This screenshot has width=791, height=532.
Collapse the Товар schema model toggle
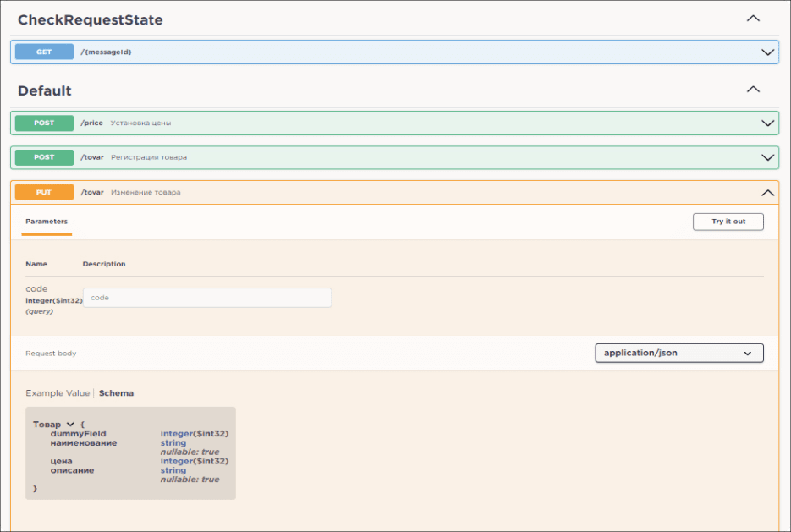pos(70,425)
